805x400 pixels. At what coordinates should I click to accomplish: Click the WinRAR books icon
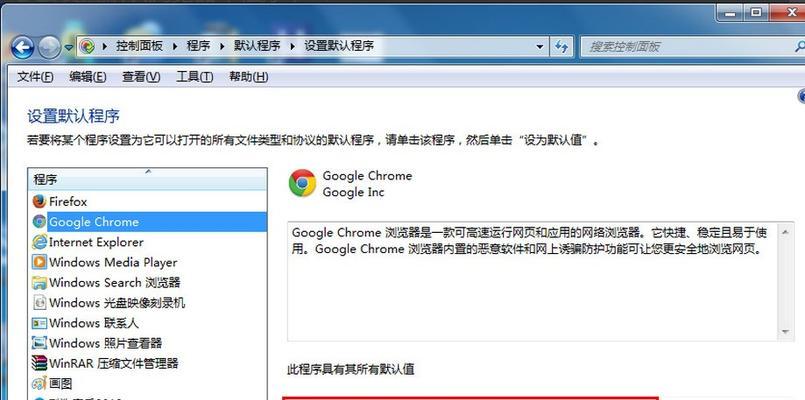click(x=39, y=364)
